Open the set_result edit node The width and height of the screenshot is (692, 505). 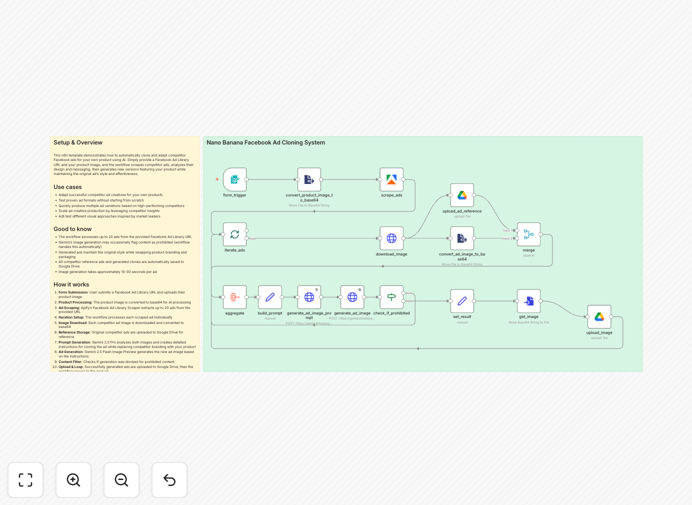click(462, 301)
